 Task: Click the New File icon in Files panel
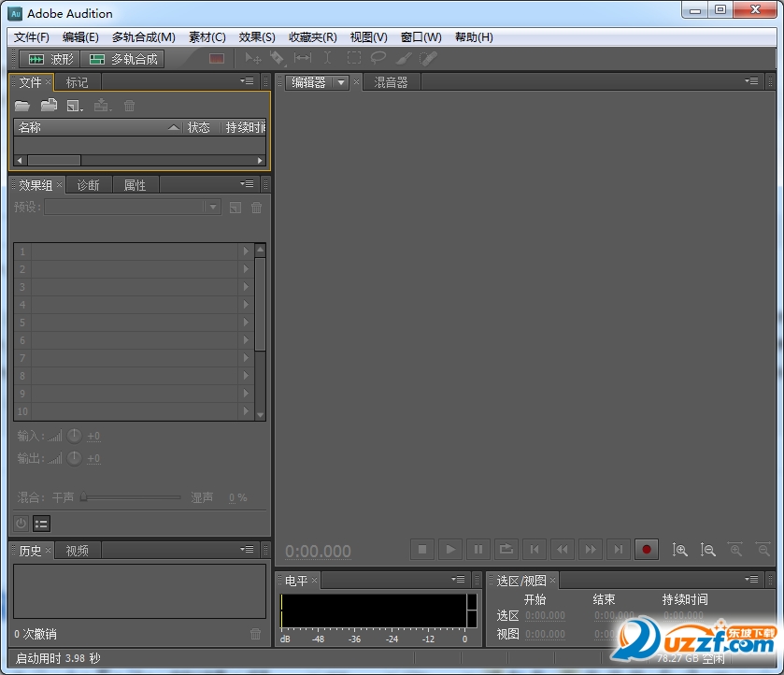(x=75, y=106)
